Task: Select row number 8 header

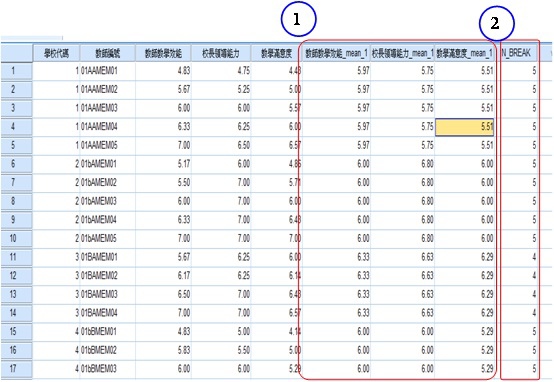Action: point(17,201)
